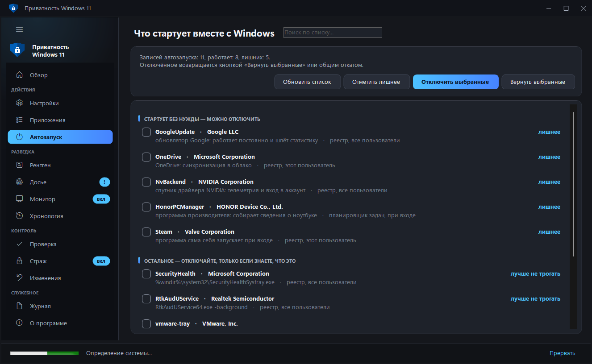Screen dimensions: 592x364
Task: Open the Журнал page
Action: (x=60, y=306)
